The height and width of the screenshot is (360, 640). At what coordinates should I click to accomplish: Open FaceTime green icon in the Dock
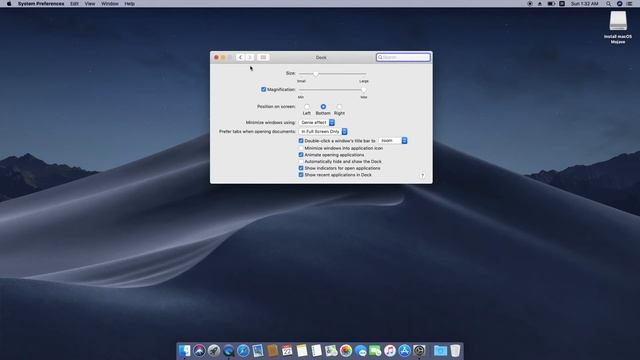click(375, 351)
